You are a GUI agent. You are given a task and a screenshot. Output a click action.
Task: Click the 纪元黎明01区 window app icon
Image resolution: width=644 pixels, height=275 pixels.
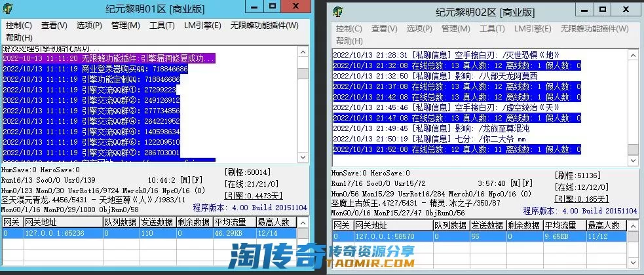[8, 8]
